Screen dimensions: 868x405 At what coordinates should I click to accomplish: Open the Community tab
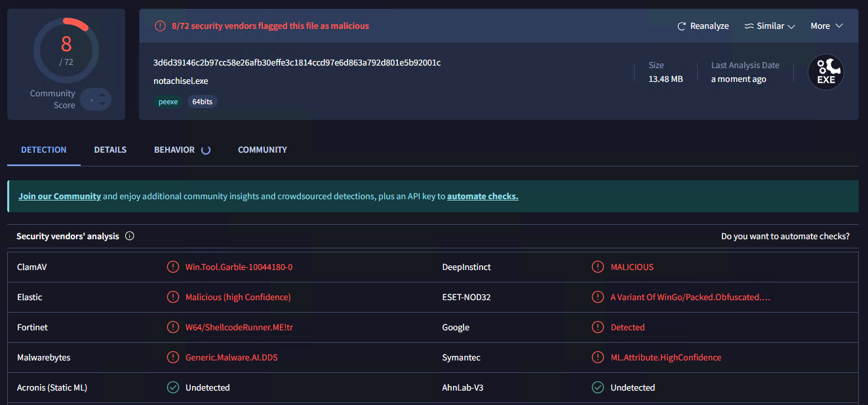click(262, 150)
